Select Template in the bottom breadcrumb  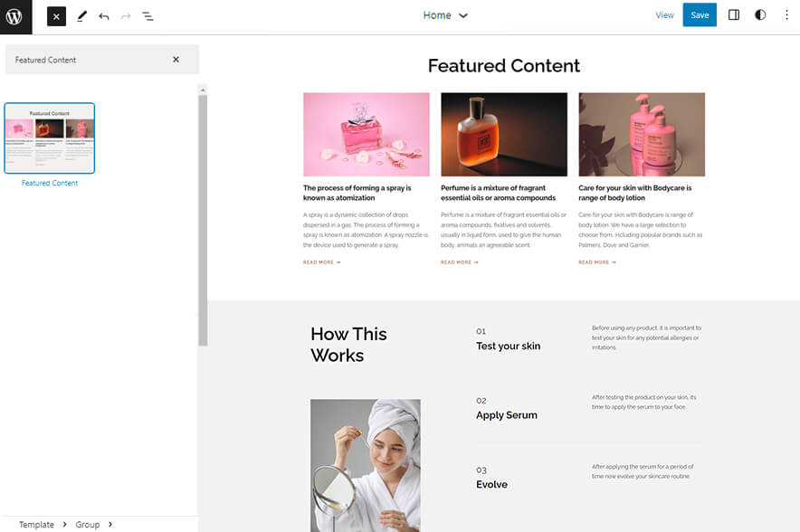pyautogui.click(x=37, y=525)
